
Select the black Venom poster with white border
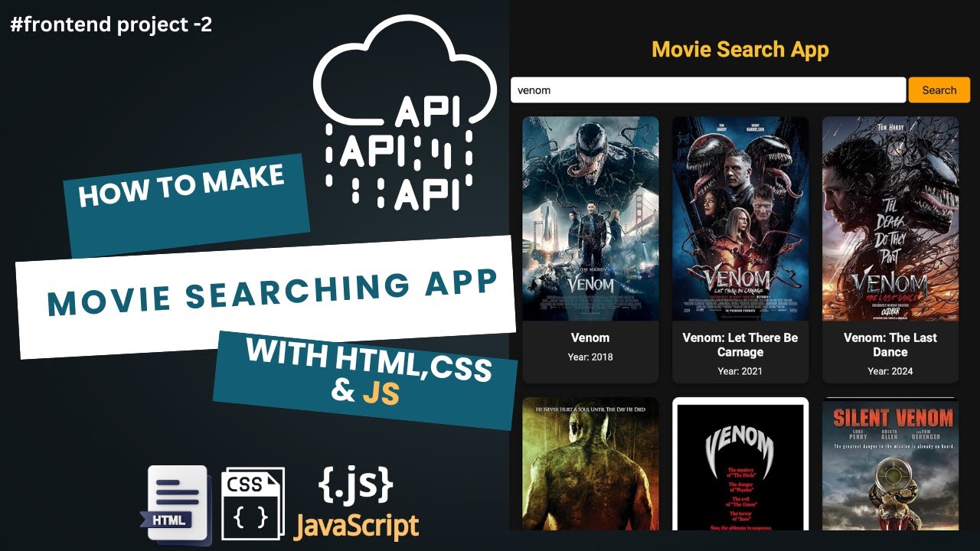tap(740, 464)
